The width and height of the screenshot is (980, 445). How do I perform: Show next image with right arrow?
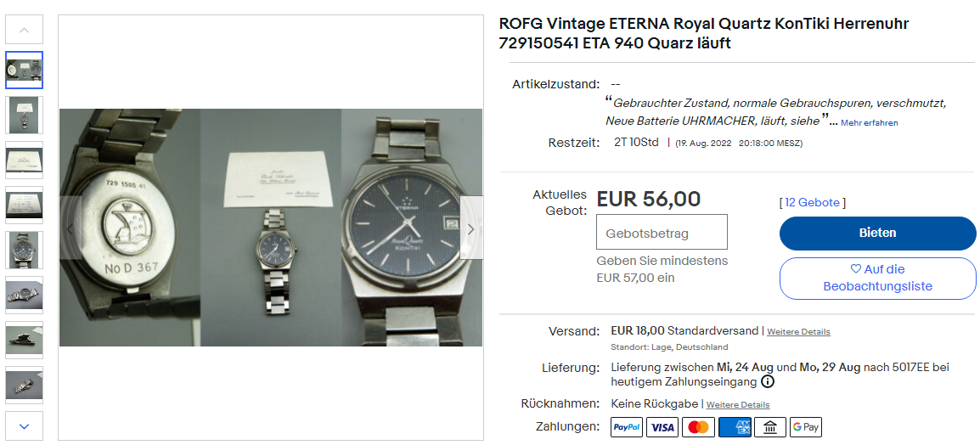tap(471, 228)
